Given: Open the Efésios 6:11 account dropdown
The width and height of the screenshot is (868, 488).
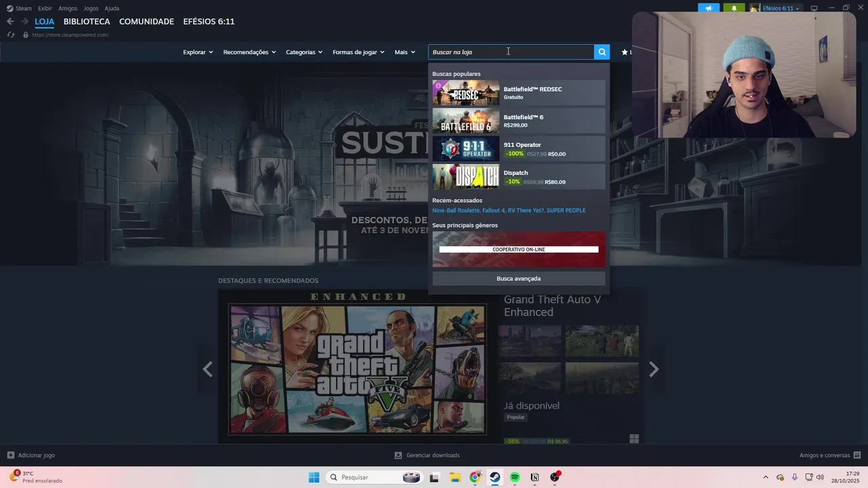Looking at the screenshot, I should pyautogui.click(x=781, y=8).
